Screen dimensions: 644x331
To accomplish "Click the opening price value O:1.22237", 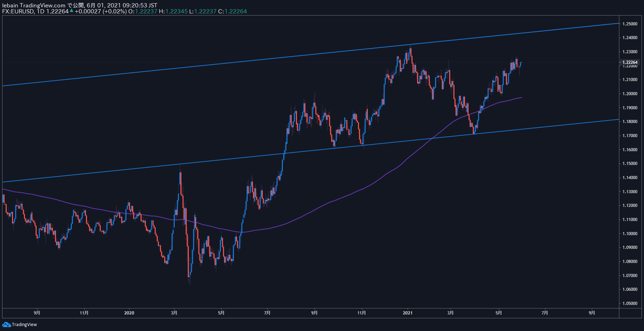I will 143,11.
